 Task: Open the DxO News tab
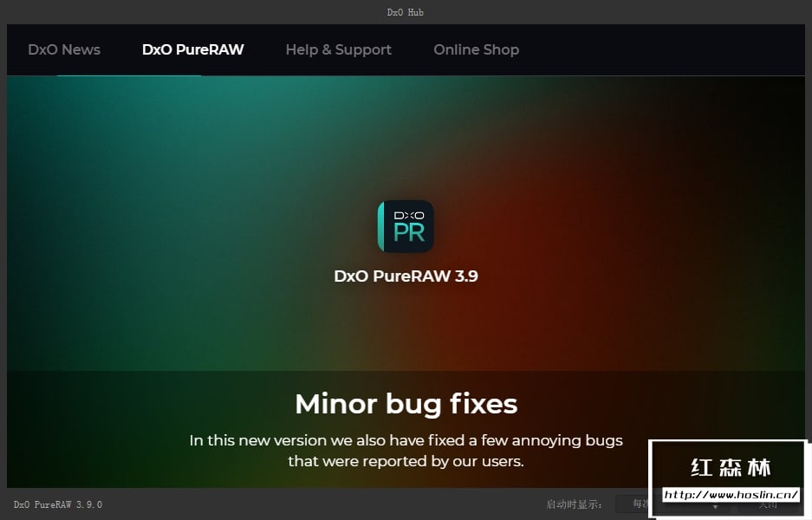click(x=64, y=49)
